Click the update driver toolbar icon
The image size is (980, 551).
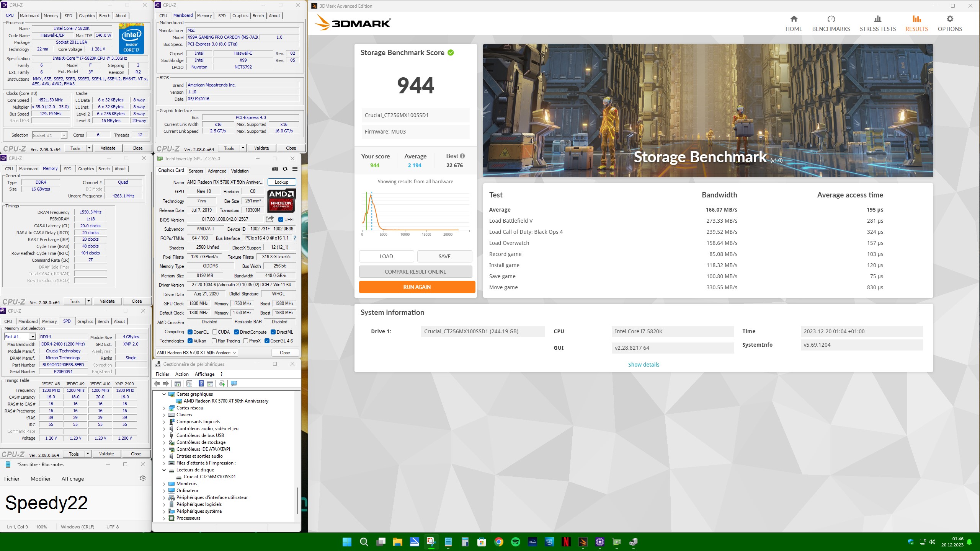(221, 384)
